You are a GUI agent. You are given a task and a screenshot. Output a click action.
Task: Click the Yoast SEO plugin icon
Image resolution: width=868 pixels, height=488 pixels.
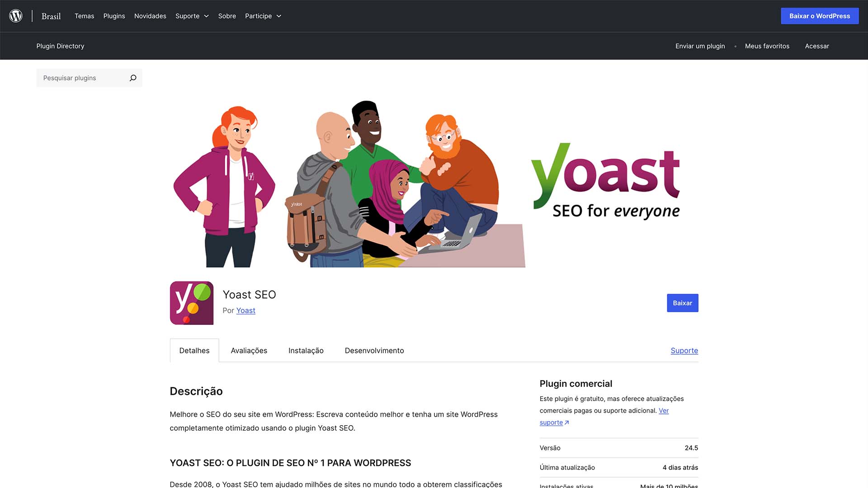click(192, 303)
